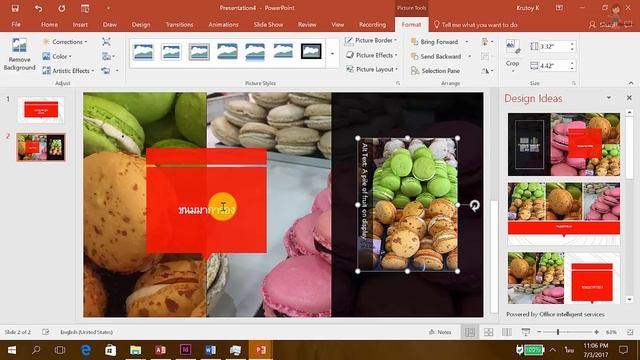Click the Rotate objects icon
The height and width of the screenshot is (360, 640).
click(x=487, y=71)
